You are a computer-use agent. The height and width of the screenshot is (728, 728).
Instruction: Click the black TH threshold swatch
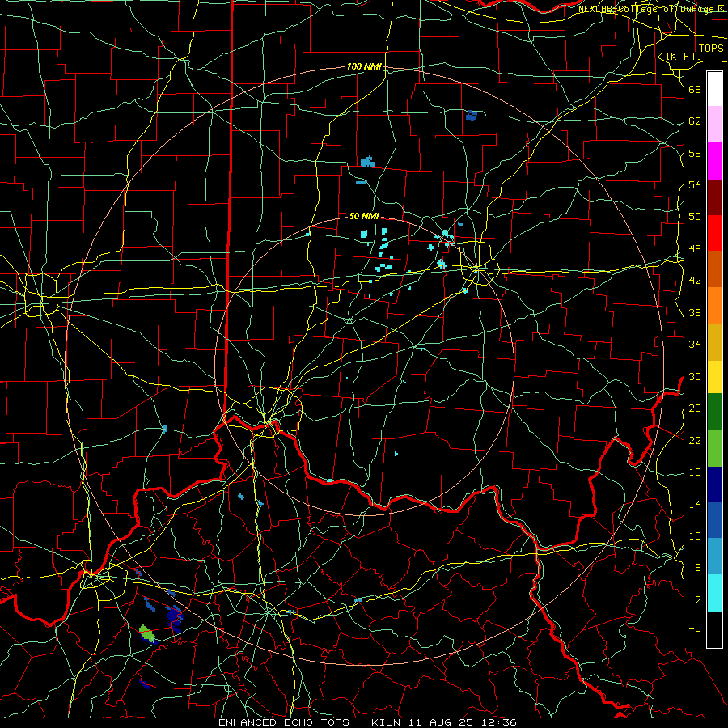click(714, 629)
